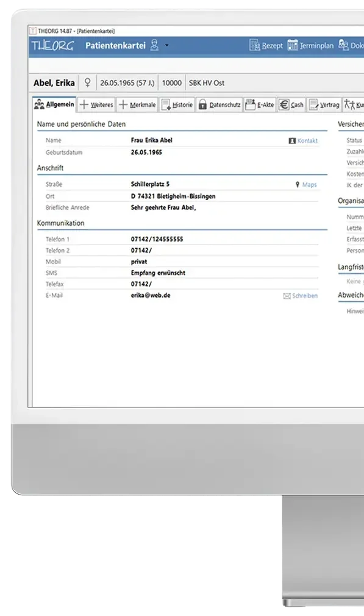Screen dimensions: 364x616
Task: Click the female gender symbol icon
Action: (88, 82)
